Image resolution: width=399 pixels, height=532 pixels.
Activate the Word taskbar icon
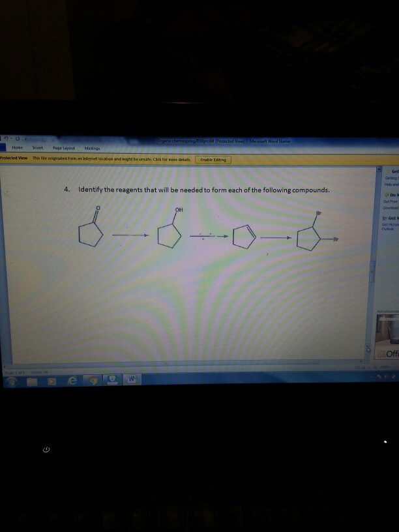click(x=132, y=379)
